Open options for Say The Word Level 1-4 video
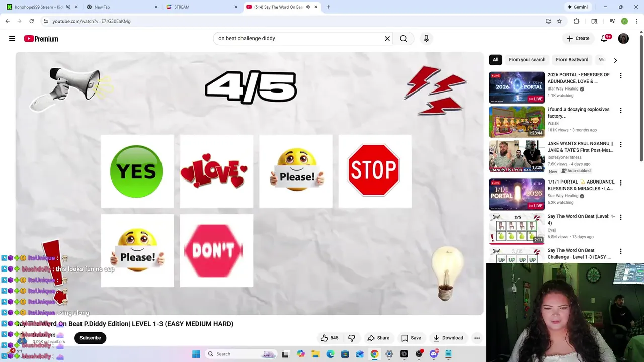Screen dimensions: 644x362 point(620,217)
